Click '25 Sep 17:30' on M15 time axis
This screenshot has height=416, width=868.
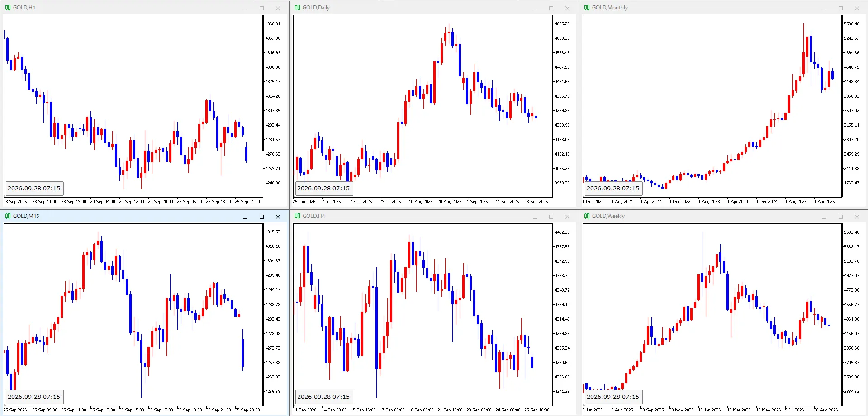pyautogui.click(x=161, y=410)
